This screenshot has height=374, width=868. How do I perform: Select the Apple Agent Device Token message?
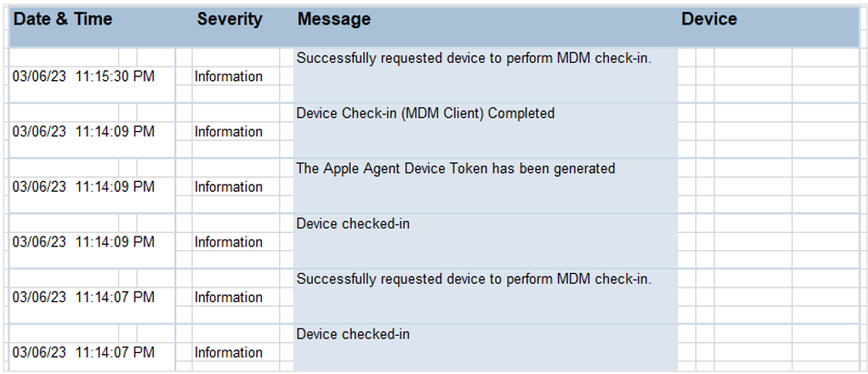455,168
